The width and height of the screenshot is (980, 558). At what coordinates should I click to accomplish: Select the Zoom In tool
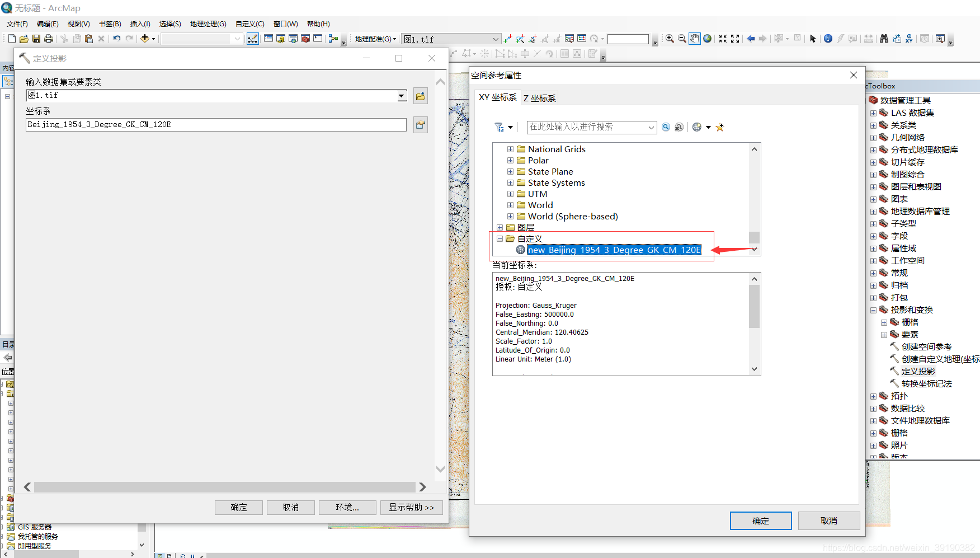[x=670, y=39]
